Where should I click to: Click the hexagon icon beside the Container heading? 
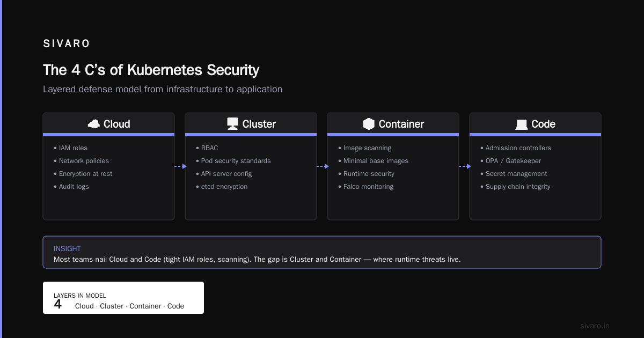(369, 124)
